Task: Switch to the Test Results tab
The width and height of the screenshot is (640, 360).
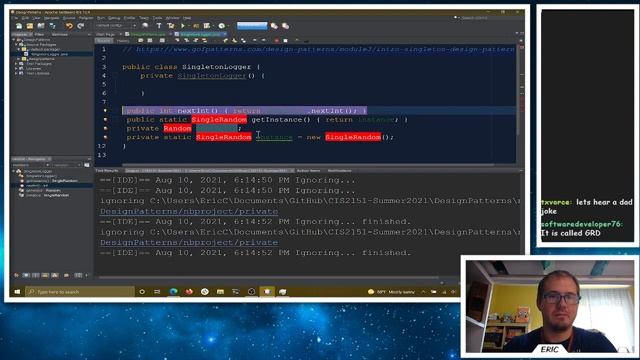Action: [107, 171]
